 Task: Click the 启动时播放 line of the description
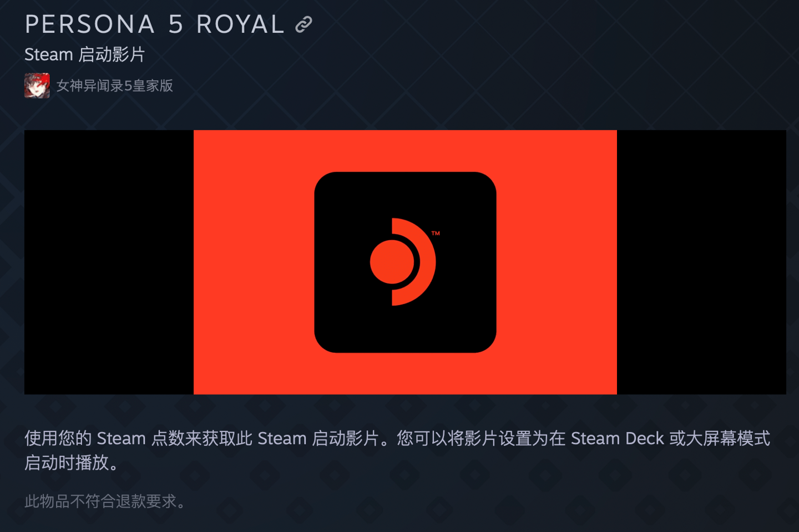71,463
